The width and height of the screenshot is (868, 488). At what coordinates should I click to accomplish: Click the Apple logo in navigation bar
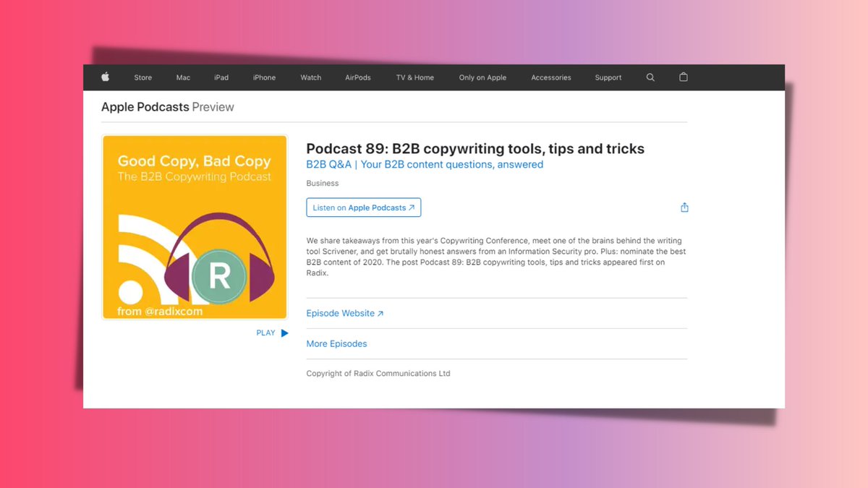pos(105,77)
